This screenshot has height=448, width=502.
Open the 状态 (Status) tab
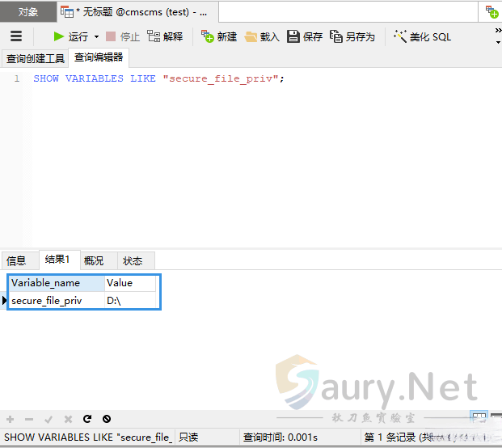coord(133,260)
